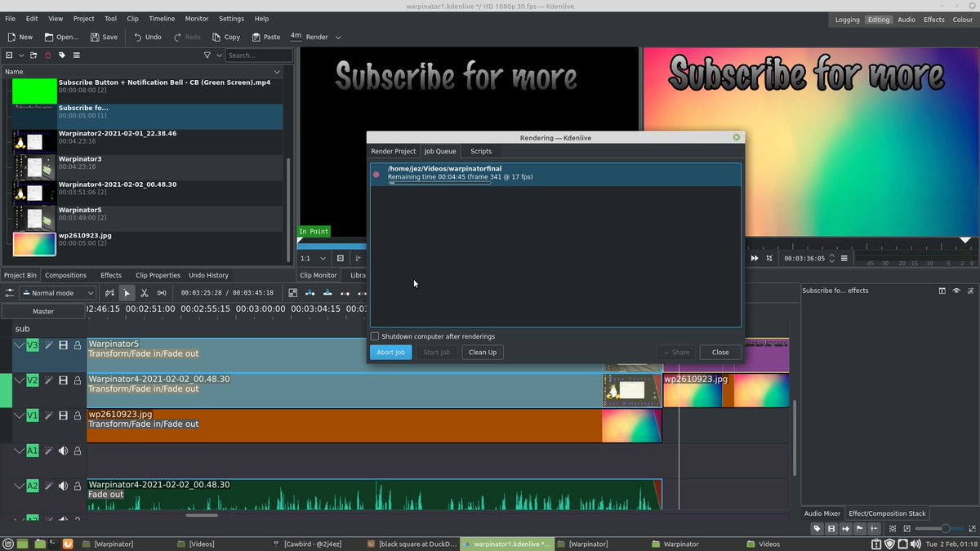Open the add clip dropdown arrow in Project Bin
980x551 pixels.
(x=20, y=56)
